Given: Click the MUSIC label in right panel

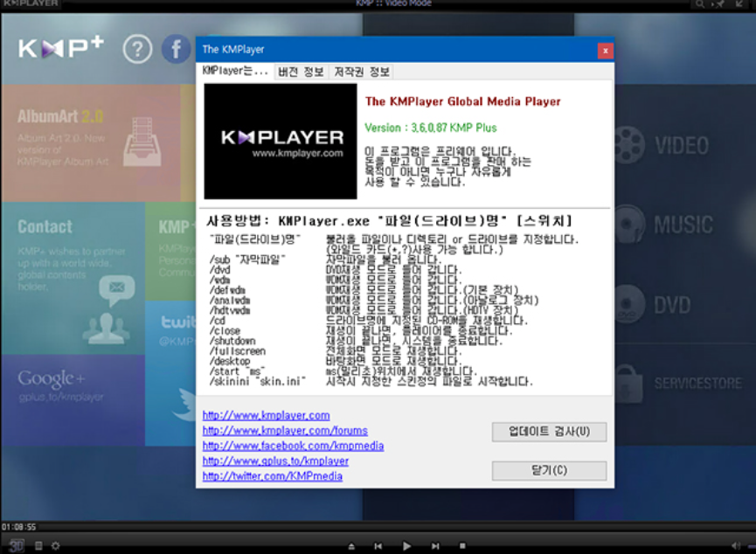Looking at the screenshot, I should 683,225.
